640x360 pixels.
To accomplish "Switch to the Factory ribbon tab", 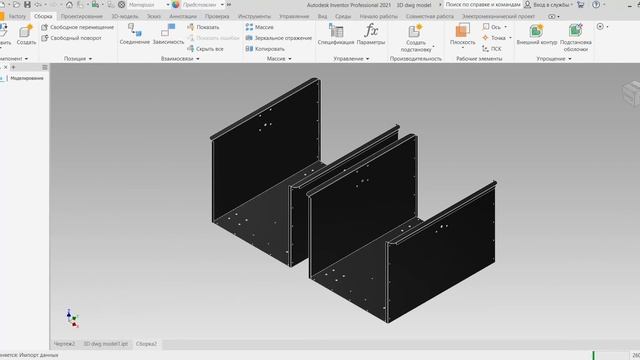I will pyautogui.click(x=17, y=16).
